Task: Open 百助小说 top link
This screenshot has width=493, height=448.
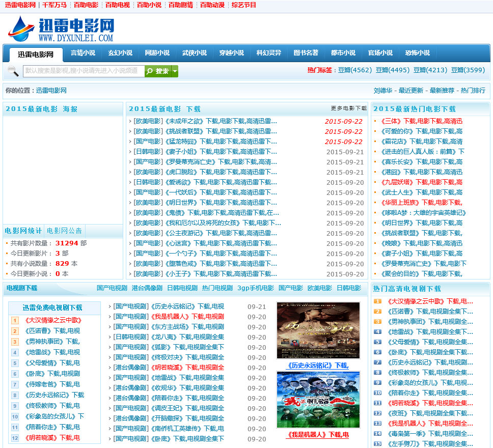Action: (149, 5)
